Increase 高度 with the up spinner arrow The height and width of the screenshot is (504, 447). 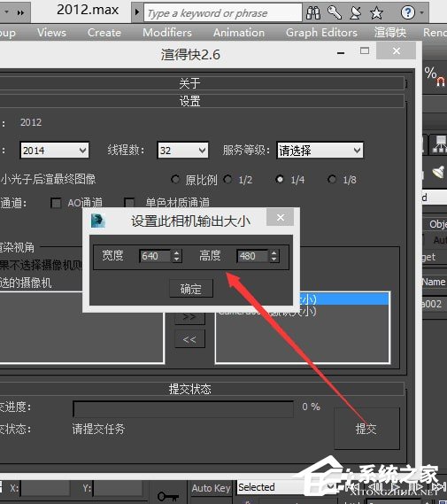click(x=274, y=253)
